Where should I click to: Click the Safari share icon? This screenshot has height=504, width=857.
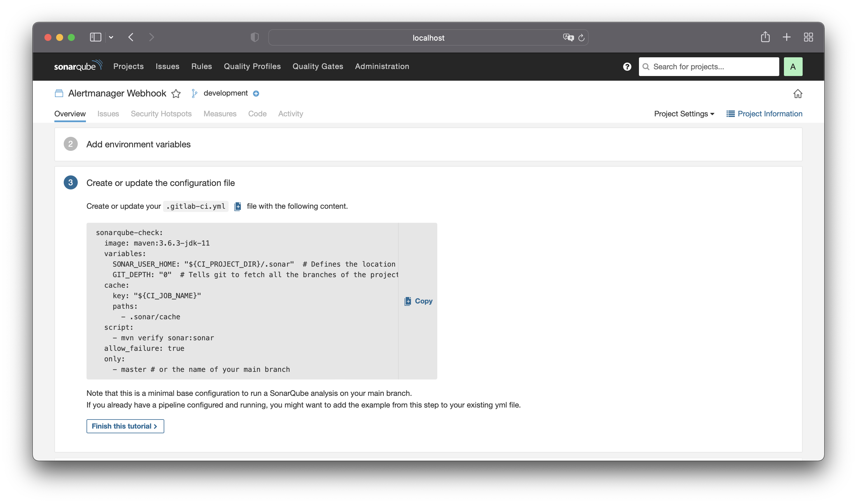(x=765, y=37)
